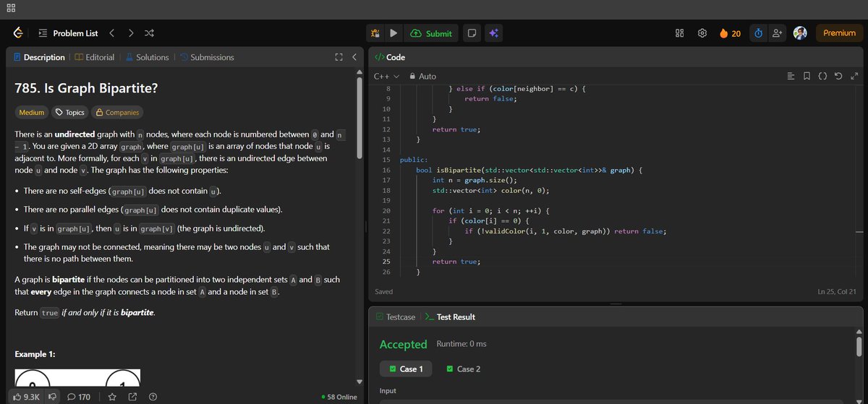
Task: Click the 58 Online indicator
Action: click(339, 397)
